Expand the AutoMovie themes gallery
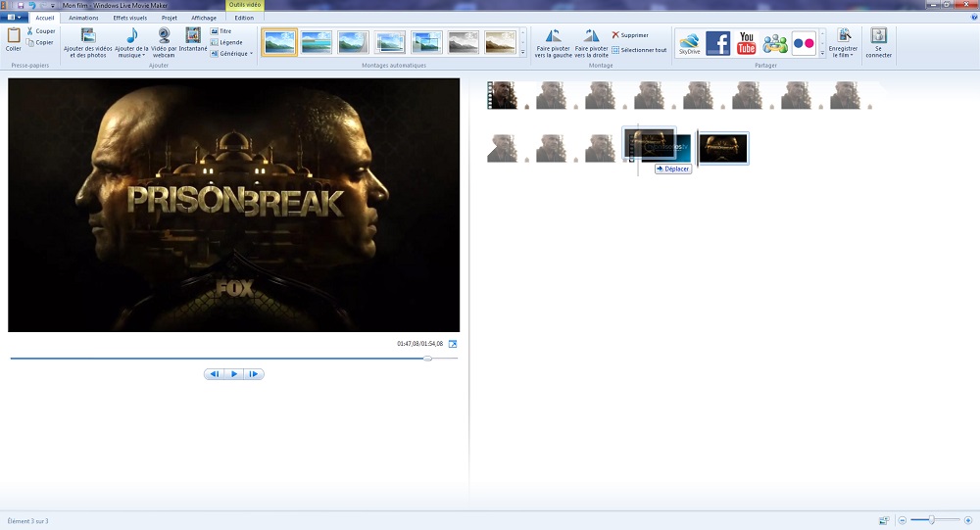Viewport: 980px width, 530px height. [523, 54]
